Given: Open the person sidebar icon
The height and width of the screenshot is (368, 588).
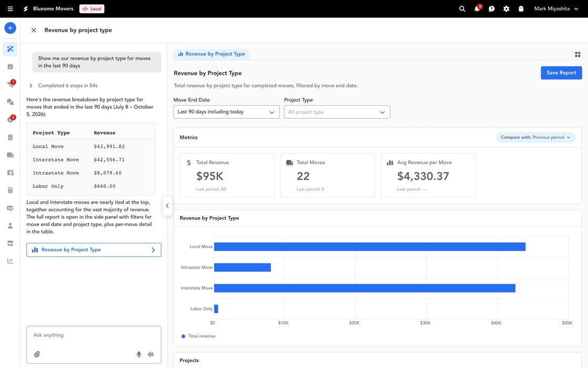Looking at the screenshot, I should point(10,226).
